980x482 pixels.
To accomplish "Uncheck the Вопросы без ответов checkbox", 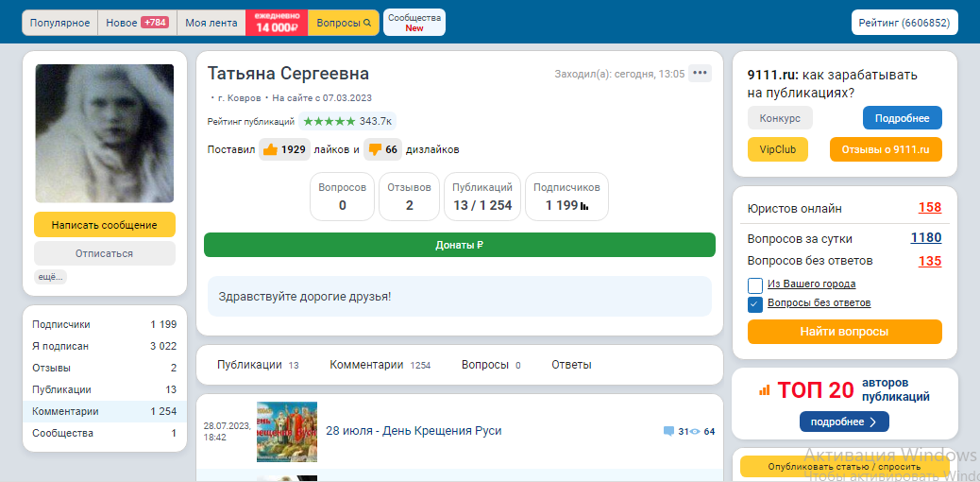I will pyautogui.click(x=755, y=304).
